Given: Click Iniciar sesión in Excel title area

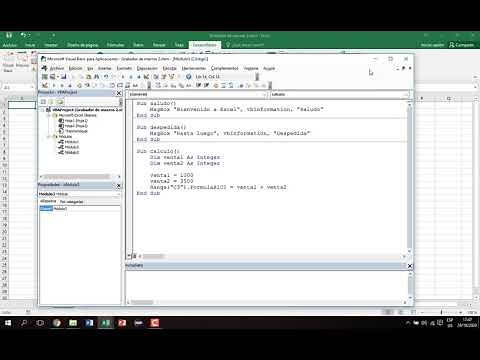Looking at the screenshot, I should pos(432,45).
